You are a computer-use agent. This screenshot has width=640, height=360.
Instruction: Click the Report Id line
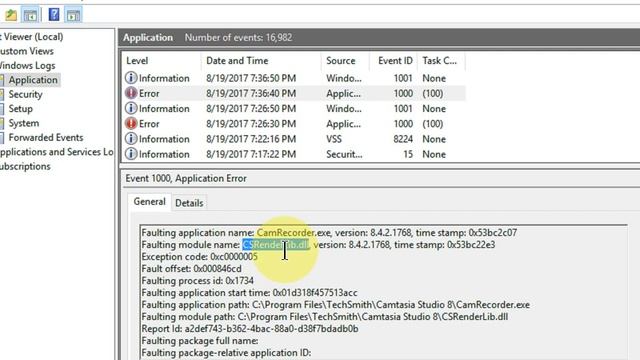point(250,329)
